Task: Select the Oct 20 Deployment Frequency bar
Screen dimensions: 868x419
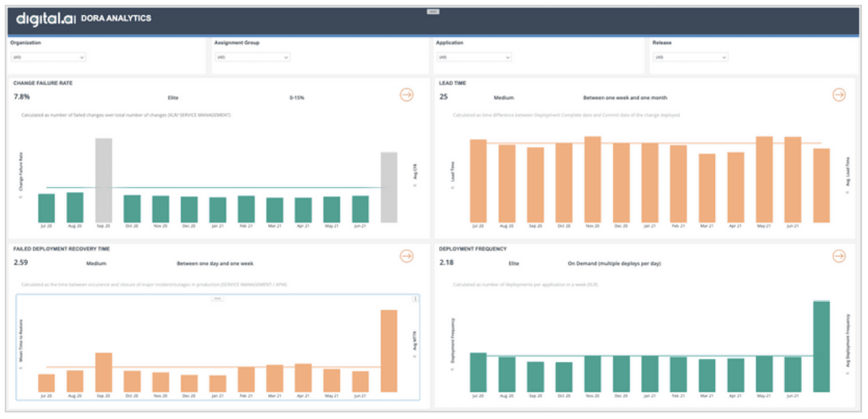Action: point(564,377)
